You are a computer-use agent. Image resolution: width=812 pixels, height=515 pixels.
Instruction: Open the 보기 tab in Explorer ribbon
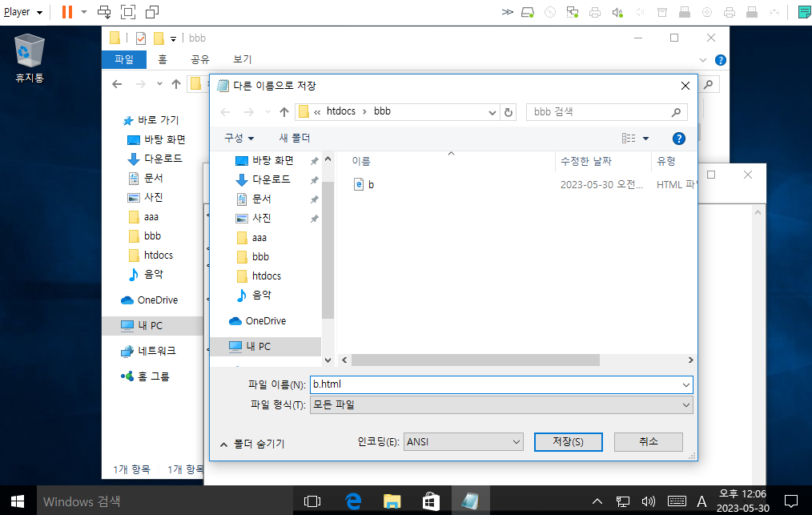click(x=242, y=59)
